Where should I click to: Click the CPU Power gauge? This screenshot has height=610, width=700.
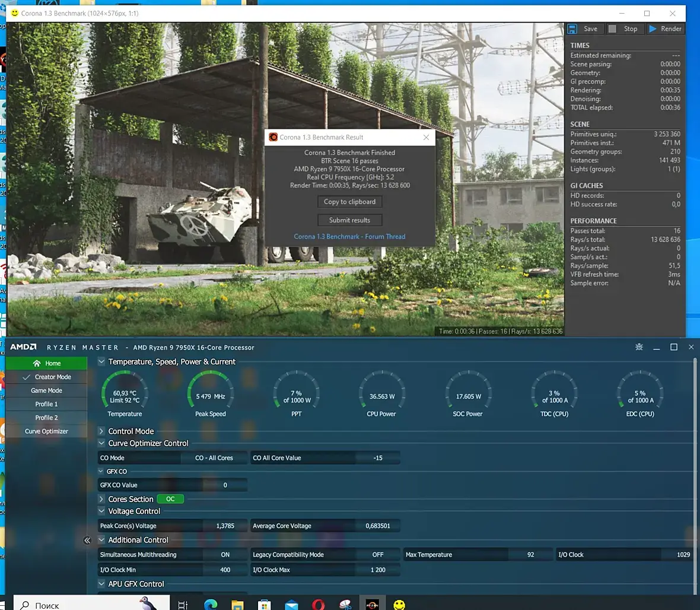pyautogui.click(x=381, y=389)
